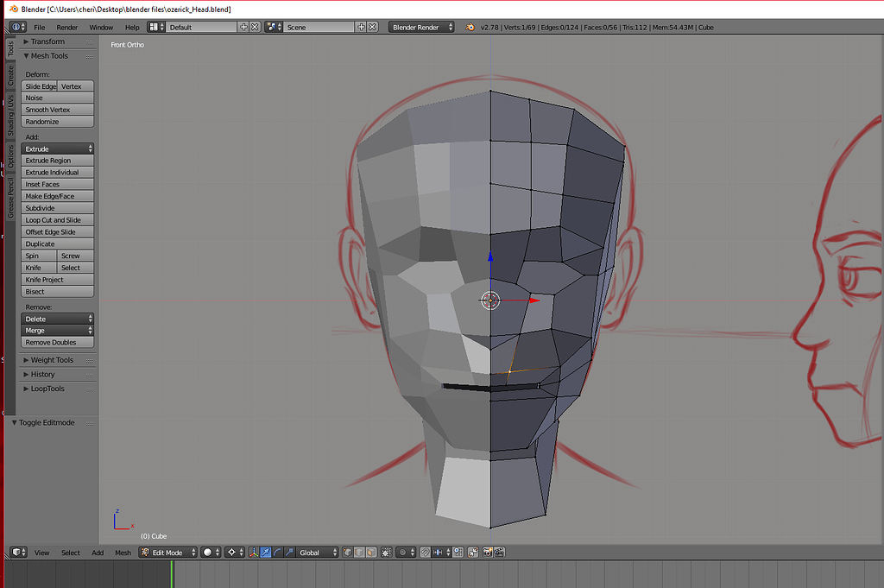Image resolution: width=884 pixels, height=588 pixels.
Task: Switch to the Grease Pencil tab
Action: 10,198
